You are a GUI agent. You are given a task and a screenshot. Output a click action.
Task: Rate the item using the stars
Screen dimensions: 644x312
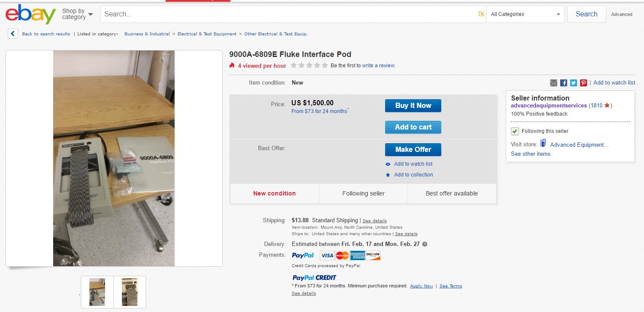[309, 66]
